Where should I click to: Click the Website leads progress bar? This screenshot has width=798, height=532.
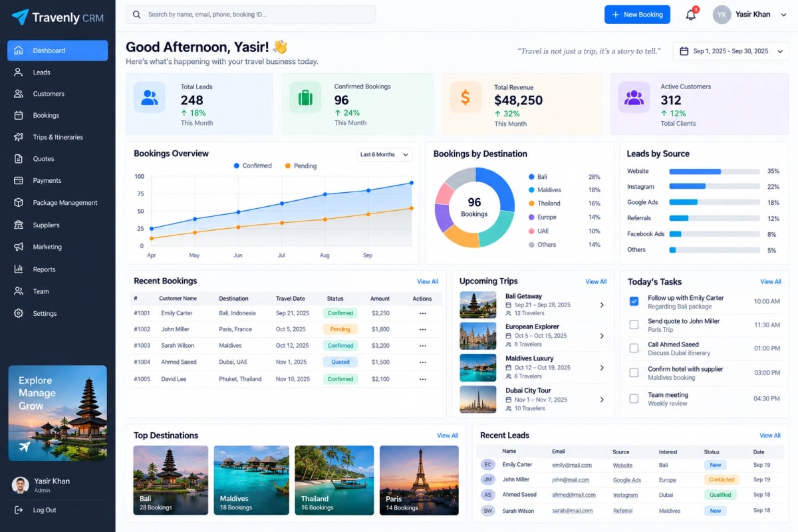coord(714,172)
